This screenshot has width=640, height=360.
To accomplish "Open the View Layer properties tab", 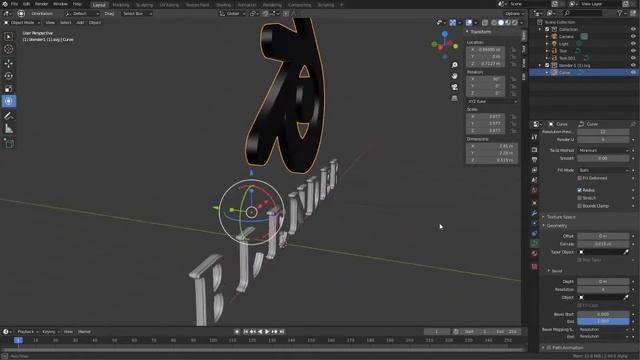I will pyautogui.click(x=534, y=170).
